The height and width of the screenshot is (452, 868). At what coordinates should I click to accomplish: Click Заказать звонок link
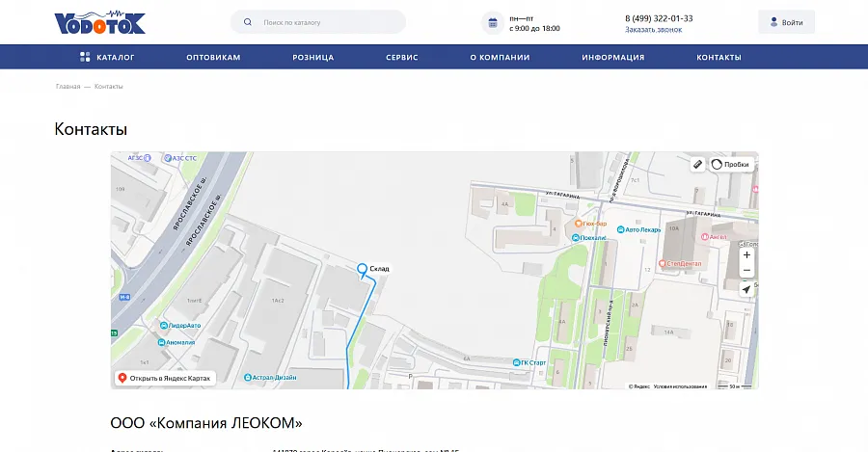click(x=653, y=30)
